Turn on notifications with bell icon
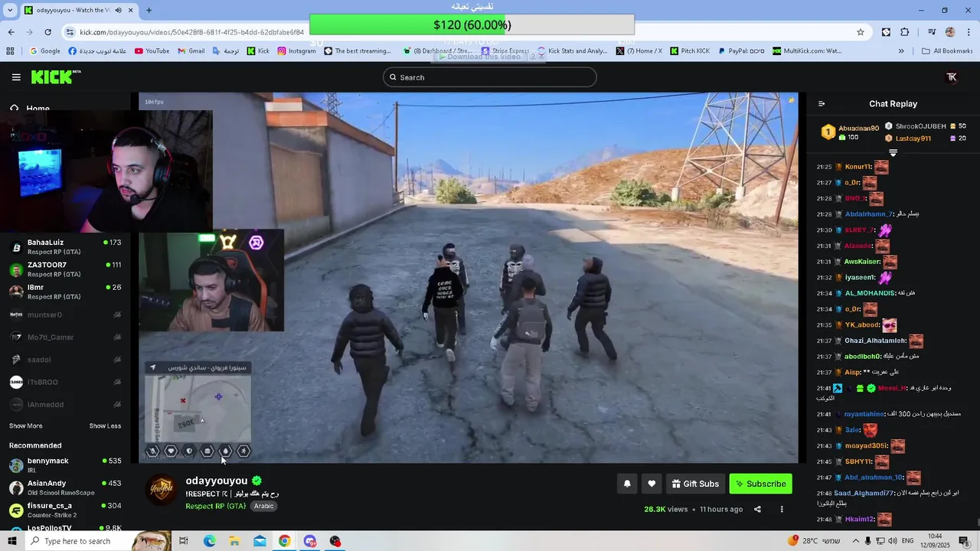This screenshot has height=551, width=980. [627, 484]
